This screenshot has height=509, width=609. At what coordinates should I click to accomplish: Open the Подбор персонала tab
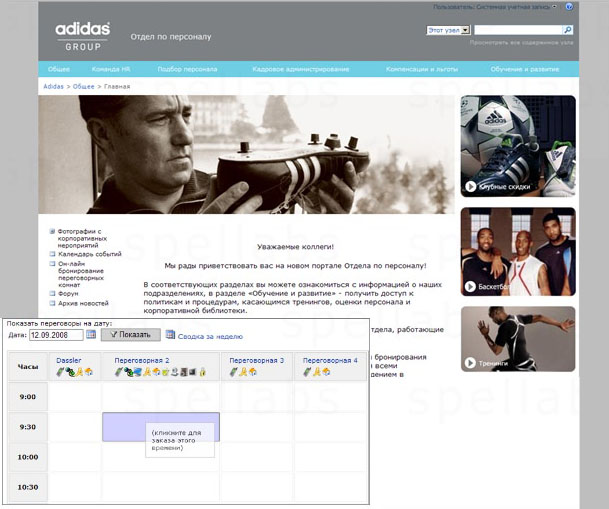187,69
